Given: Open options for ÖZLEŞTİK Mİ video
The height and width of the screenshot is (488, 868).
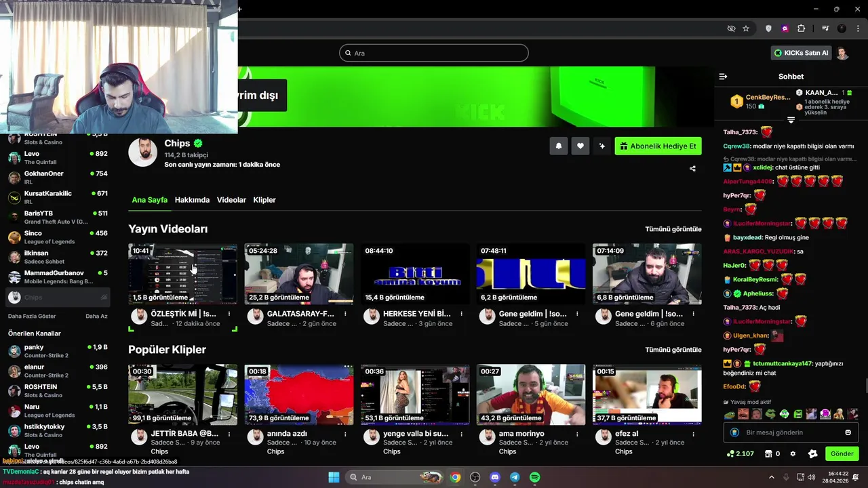Looking at the screenshot, I should 229,314.
